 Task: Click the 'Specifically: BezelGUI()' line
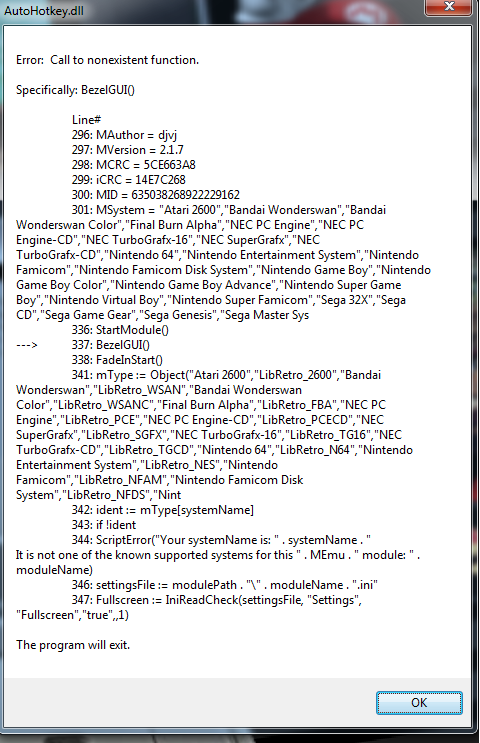click(x=75, y=90)
